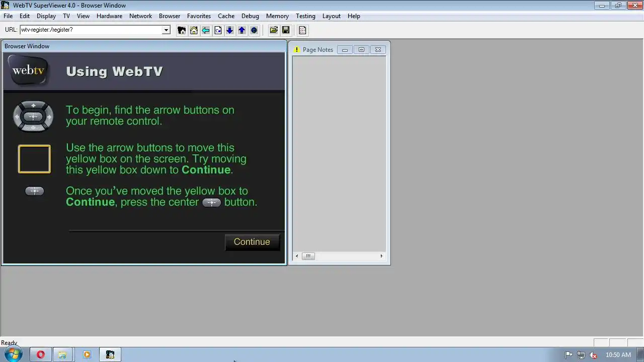Click the 'Using WebTV' heading
Image resolution: width=644 pixels, height=362 pixels.
coord(114,71)
